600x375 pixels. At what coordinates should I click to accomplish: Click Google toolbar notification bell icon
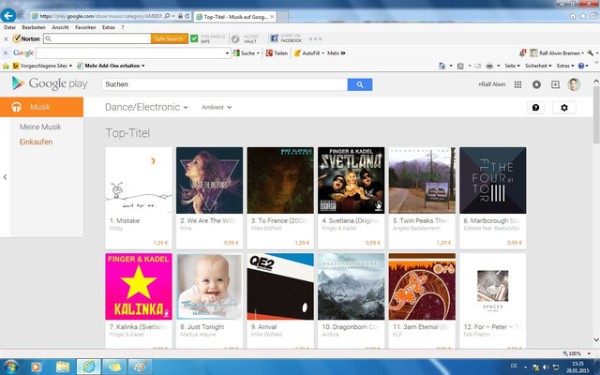pyautogui.click(x=522, y=53)
